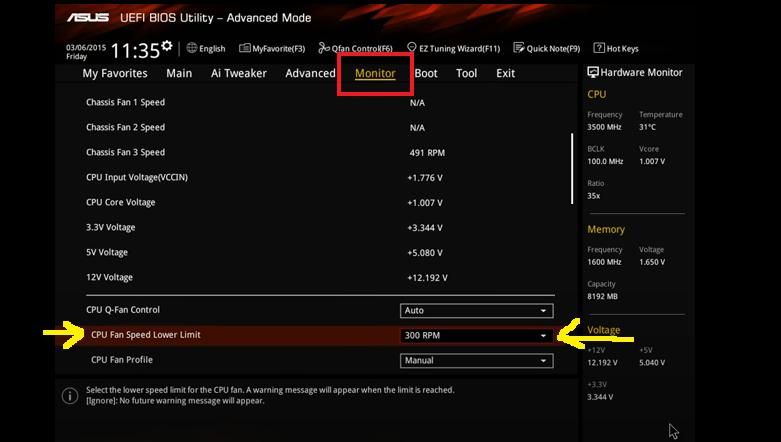Open the Exit tab
781x442 pixels.
(506, 73)
